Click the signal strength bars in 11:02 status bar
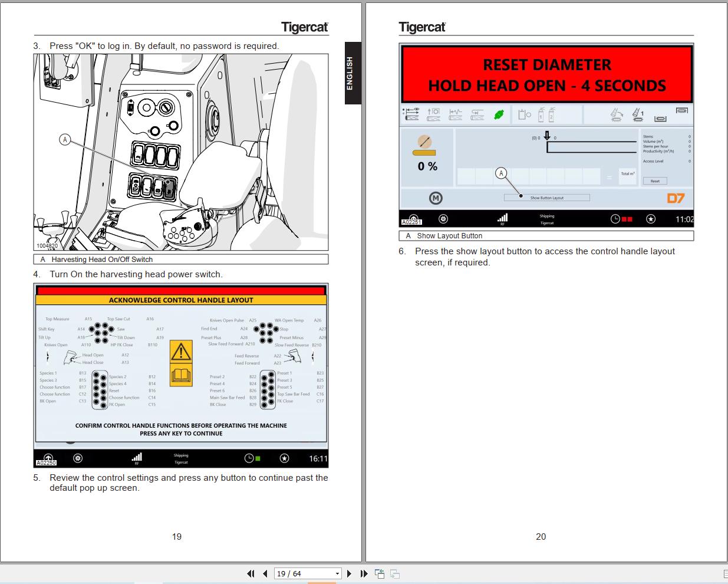 pos(502,218)
